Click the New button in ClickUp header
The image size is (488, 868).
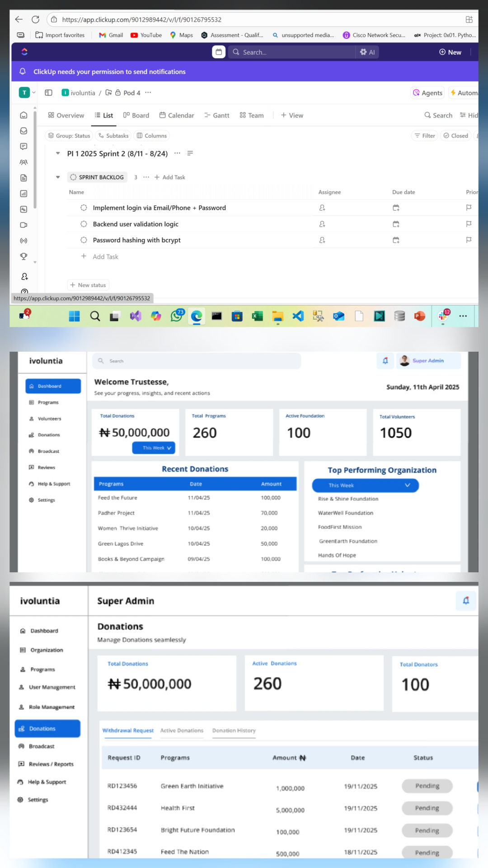450,52
